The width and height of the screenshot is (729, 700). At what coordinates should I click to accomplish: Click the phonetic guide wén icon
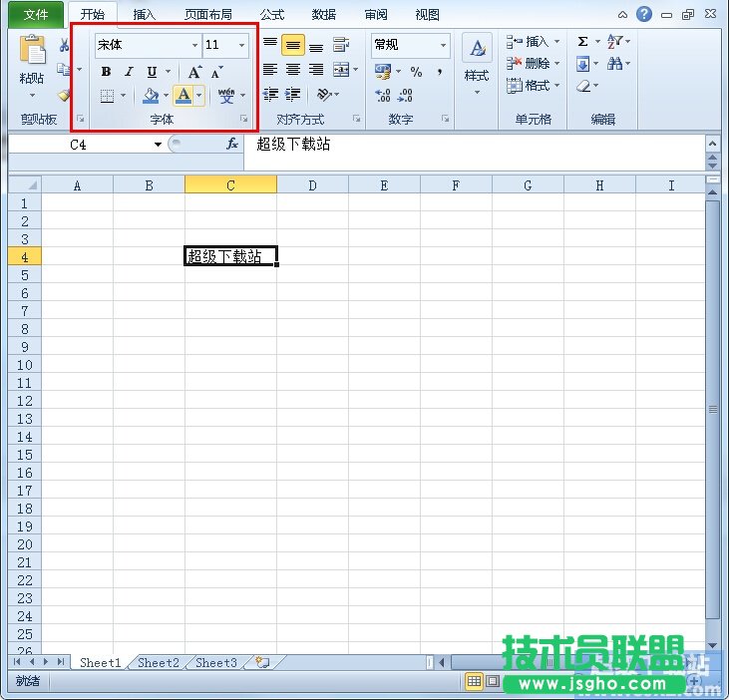coord(226,96)
